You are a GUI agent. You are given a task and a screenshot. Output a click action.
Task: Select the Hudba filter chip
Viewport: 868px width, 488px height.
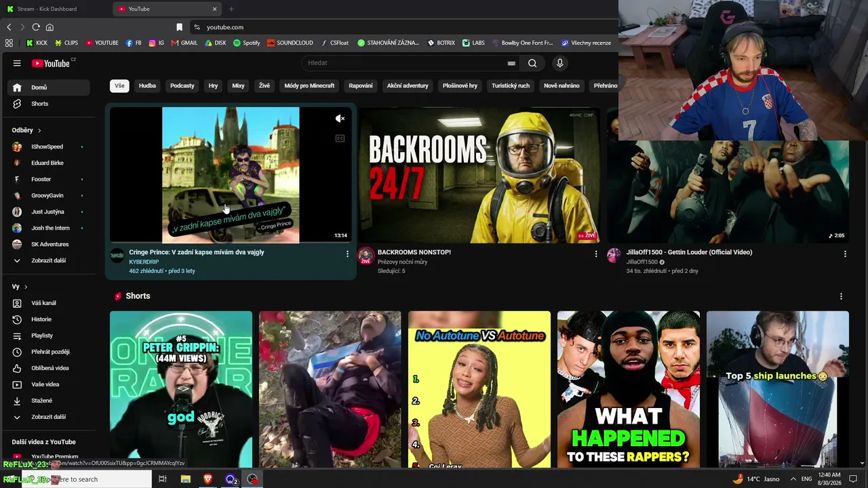click(x=147, y=86)
